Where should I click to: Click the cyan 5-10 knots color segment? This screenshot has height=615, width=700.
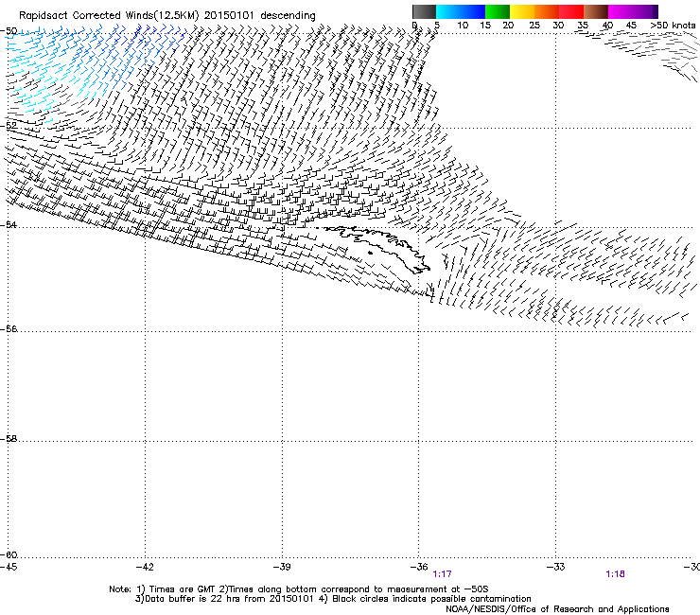448,11
